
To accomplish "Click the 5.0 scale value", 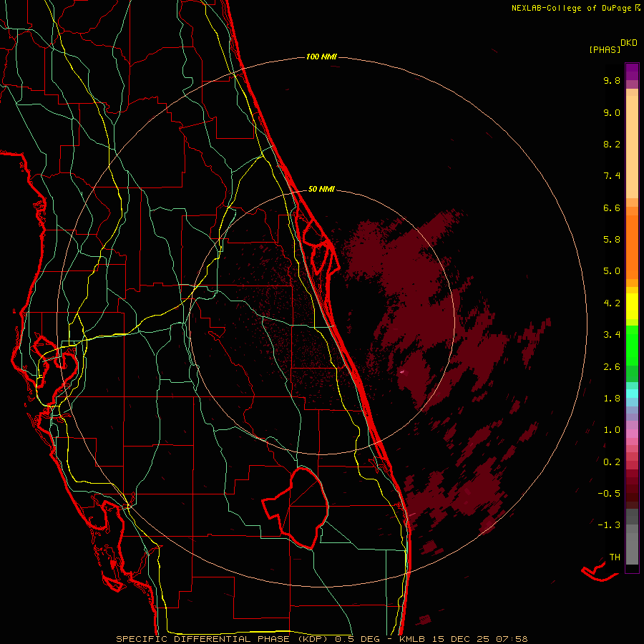I will point(612,271).
